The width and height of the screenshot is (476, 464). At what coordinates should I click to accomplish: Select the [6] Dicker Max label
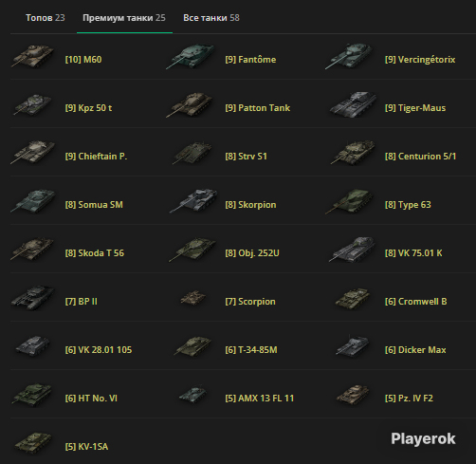(415, 350)
